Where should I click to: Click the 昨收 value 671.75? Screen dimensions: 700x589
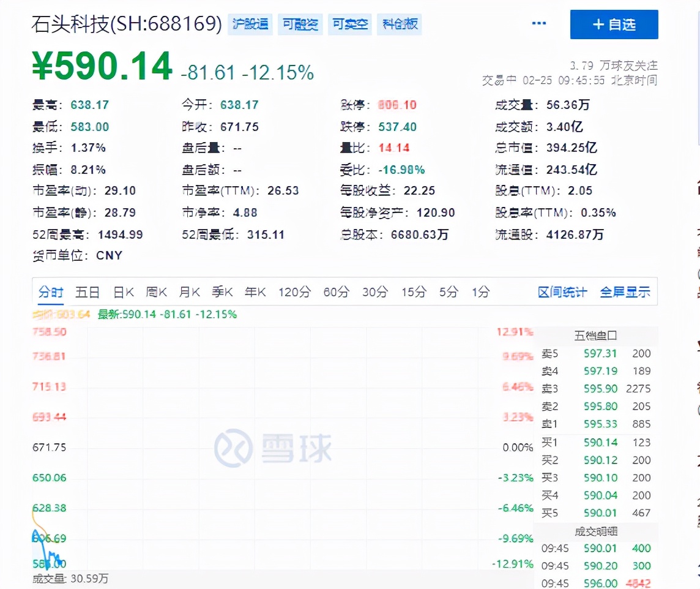point(239,127)
